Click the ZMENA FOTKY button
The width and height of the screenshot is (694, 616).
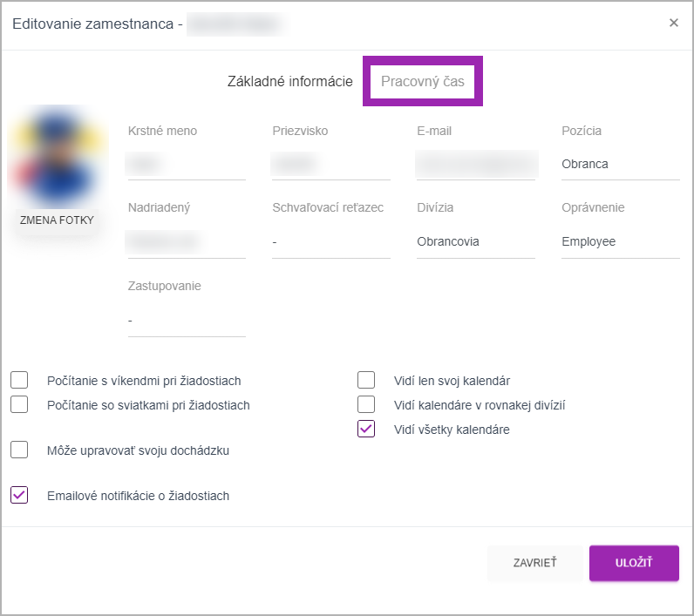57,220
